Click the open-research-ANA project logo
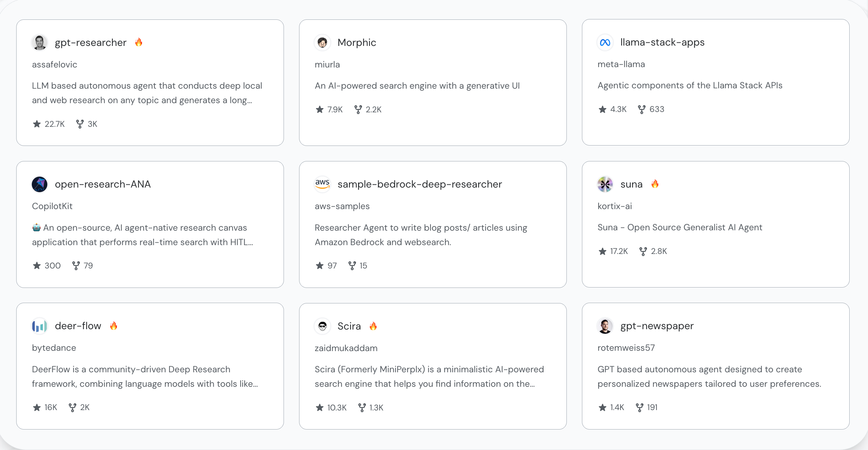 point(40,184)
